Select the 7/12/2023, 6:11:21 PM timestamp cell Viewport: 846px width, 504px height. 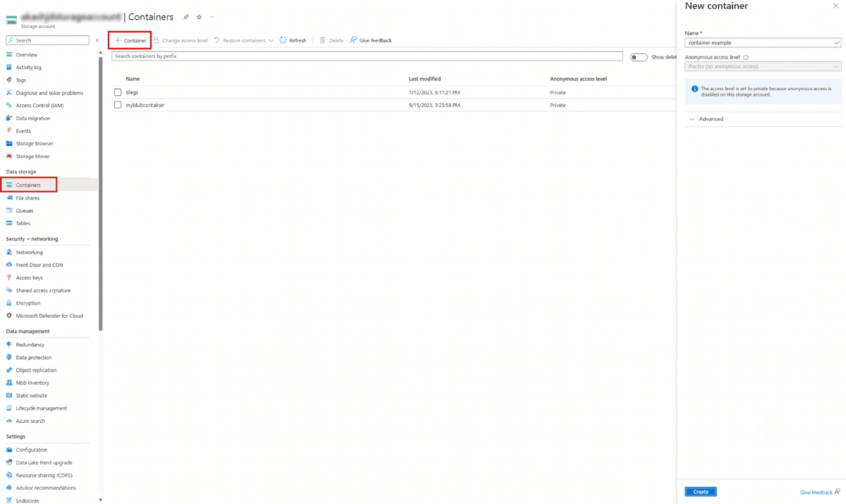point(434,92)
